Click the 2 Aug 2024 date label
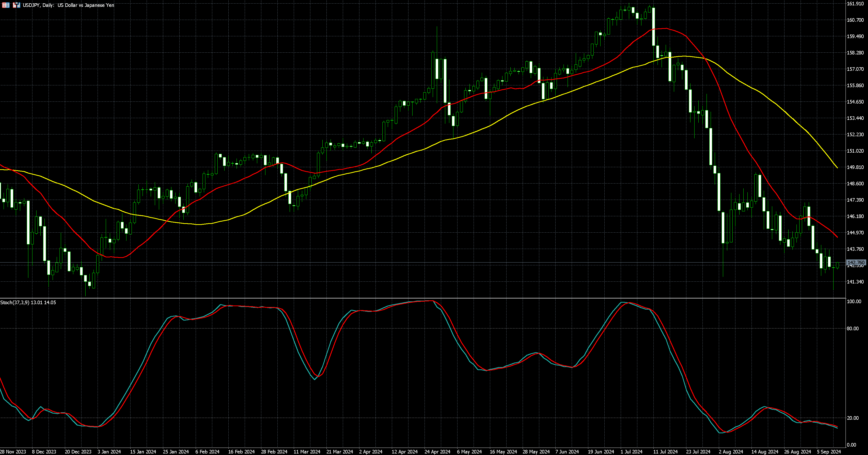This screenshot has width=868, height=455. (x=731, y=452)
